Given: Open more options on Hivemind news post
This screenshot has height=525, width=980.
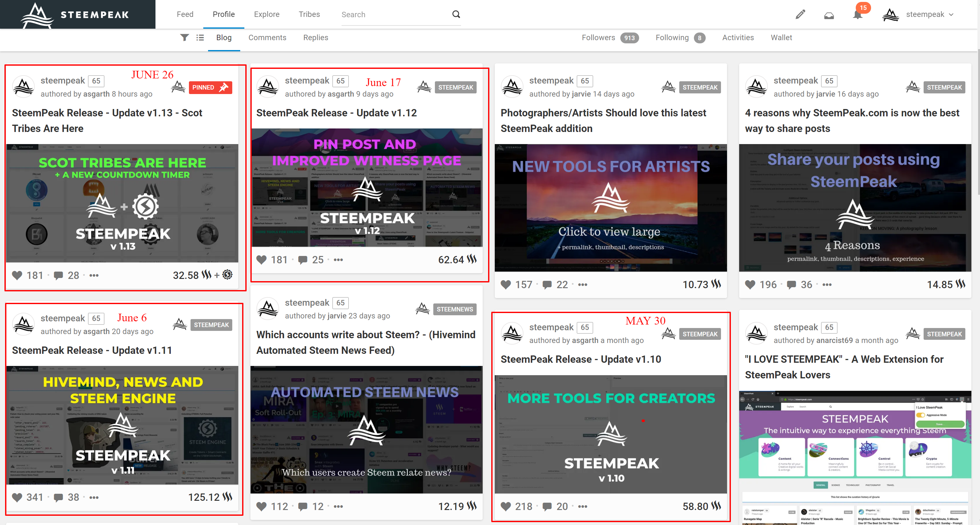Looking at the screenshot, I should [338, 506].
